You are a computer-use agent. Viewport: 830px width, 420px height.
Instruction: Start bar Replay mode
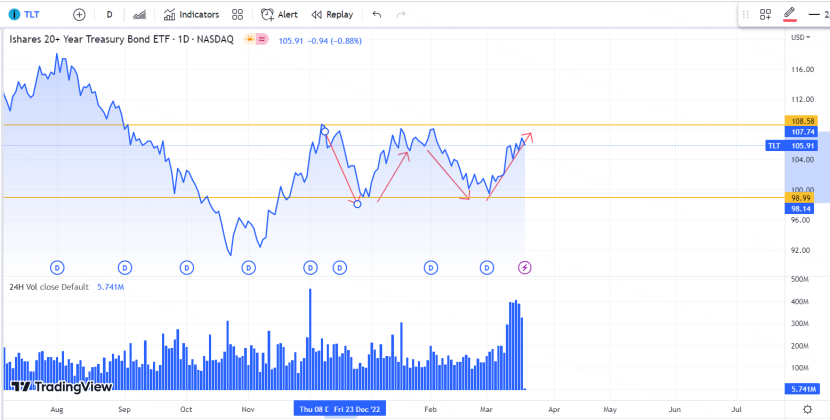click(332, 15)
